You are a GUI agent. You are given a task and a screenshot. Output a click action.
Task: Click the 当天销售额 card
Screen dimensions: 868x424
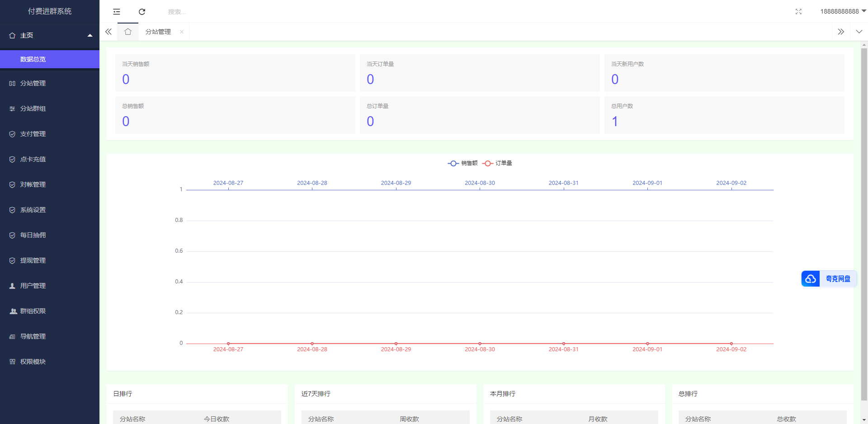[x=235, y=73]
